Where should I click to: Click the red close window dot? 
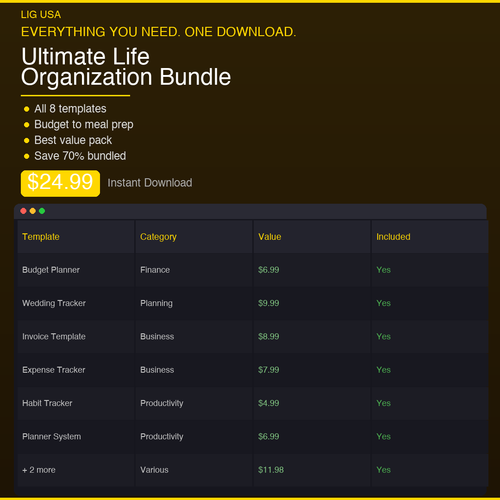click(x=23, y=211)
